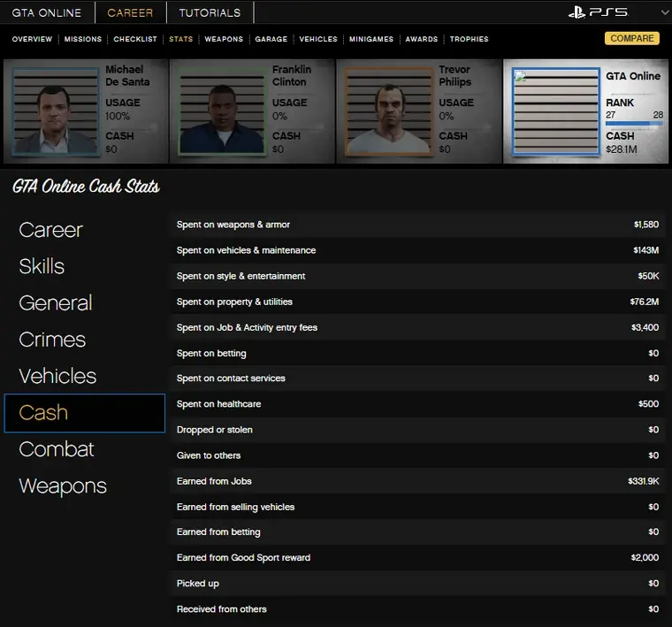The width and height of the screenshot is (672, 627).
Task: Open the GTA Online top tab
Action: coord(47,13)
